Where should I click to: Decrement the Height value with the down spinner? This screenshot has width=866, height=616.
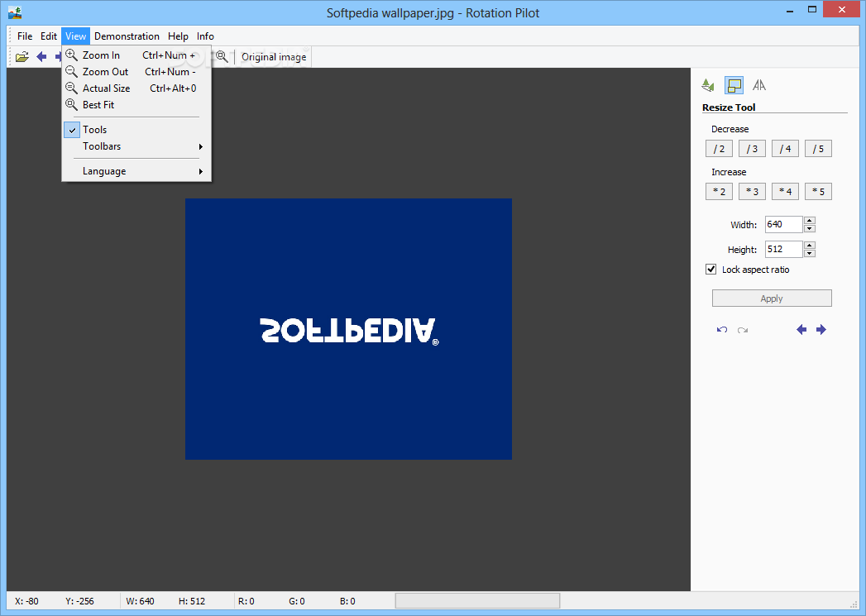coord(810,253)
